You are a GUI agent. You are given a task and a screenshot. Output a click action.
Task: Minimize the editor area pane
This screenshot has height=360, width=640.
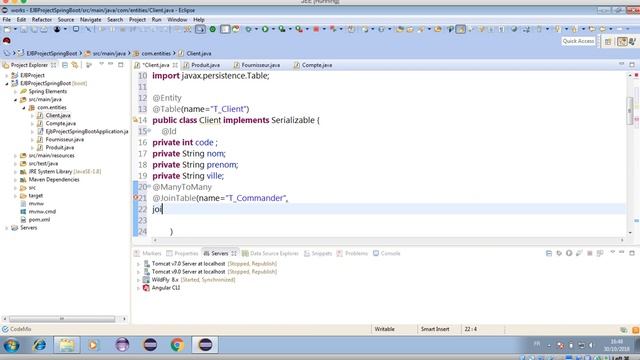click(x=622, y=64)
